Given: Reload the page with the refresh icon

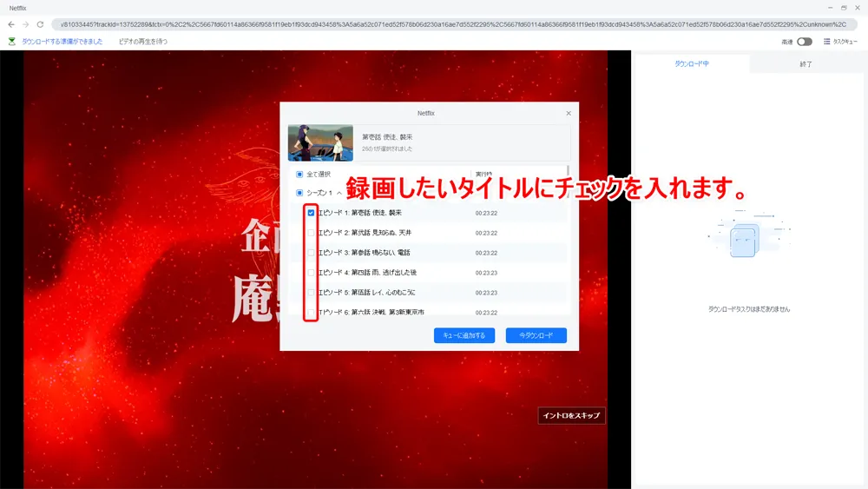Looking at the screenshot, I should pos(40,24).
